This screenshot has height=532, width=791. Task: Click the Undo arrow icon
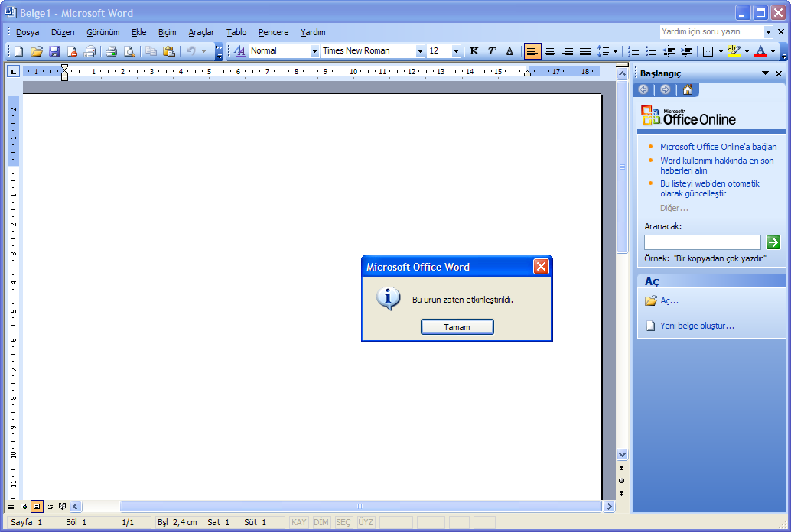[x=191, y=51]
